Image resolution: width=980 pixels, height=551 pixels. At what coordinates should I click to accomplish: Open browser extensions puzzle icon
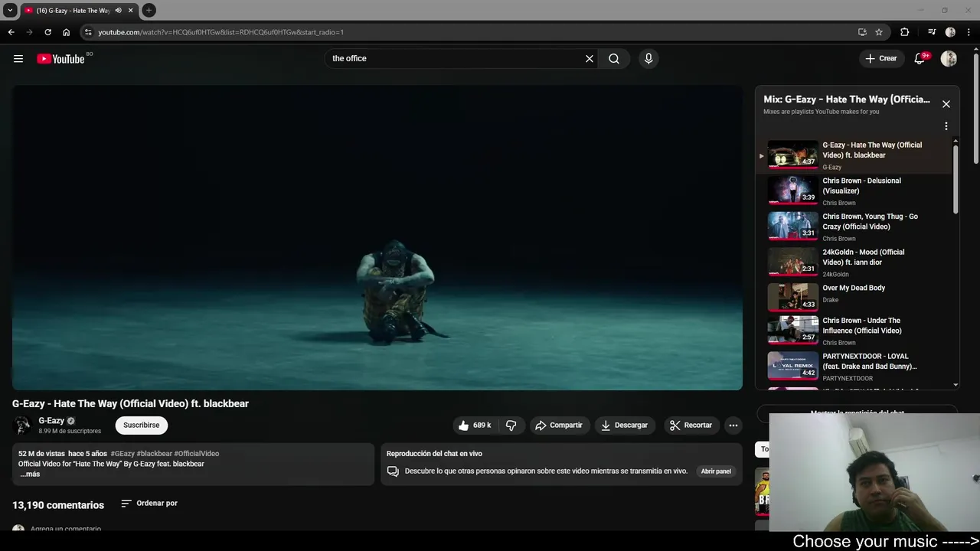[x=904, y=32]
